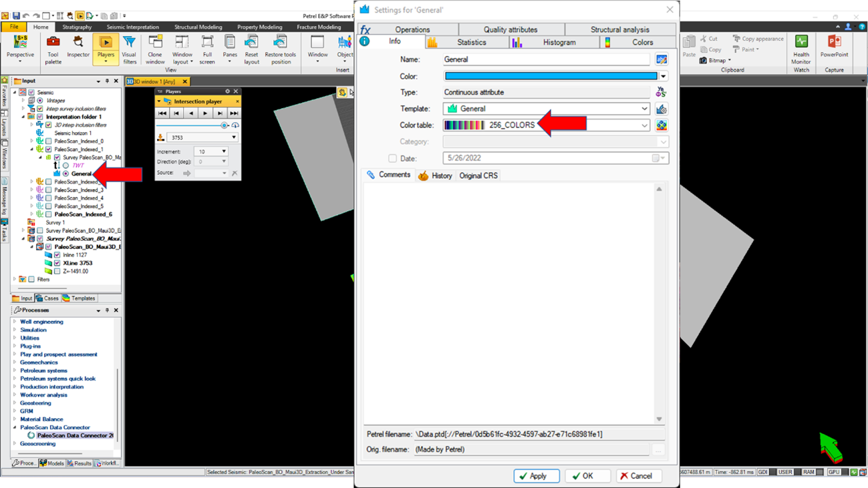Image resolution: width=868 pixels, height=488 pixels.
Task: Jump to first intersection in player
Action: tap(162, 113)
